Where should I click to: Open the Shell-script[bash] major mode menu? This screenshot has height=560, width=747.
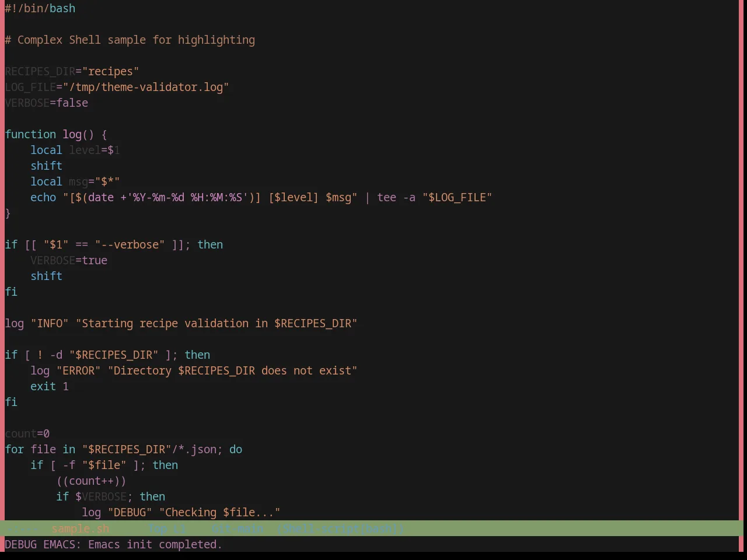pyautogui.click(x=340, y=528)
